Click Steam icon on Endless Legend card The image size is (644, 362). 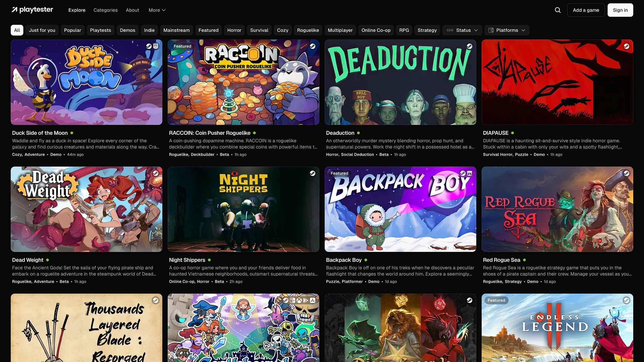coord(627,300)
